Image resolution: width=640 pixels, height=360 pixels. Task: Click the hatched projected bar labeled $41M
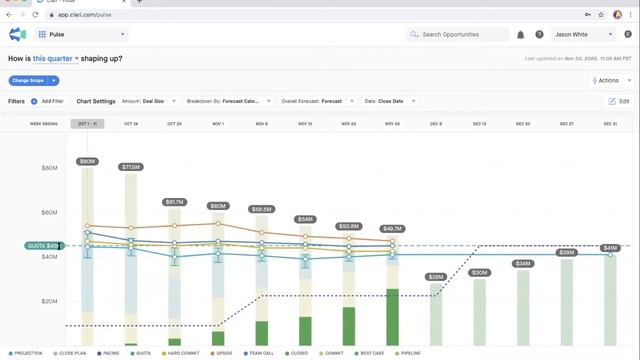tap(610, 300)
